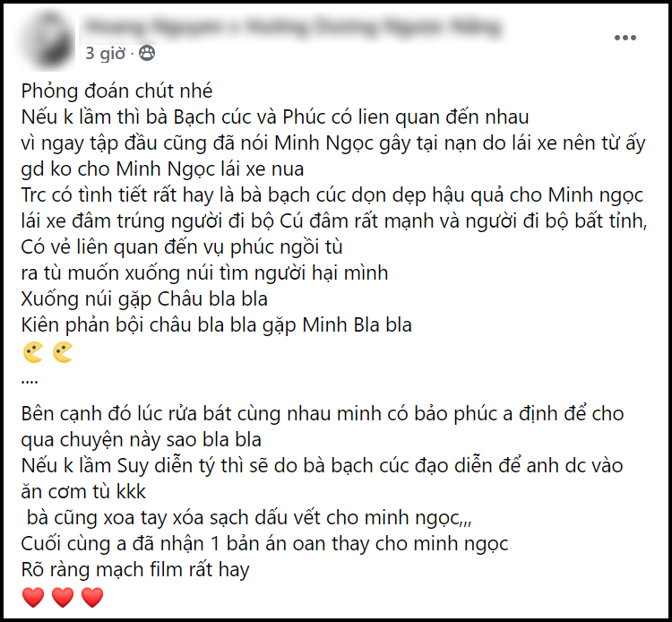This screenshot has width=672, height=622.
Task: Click the middle red heart emoji
Action: click(x=63, y=597)
